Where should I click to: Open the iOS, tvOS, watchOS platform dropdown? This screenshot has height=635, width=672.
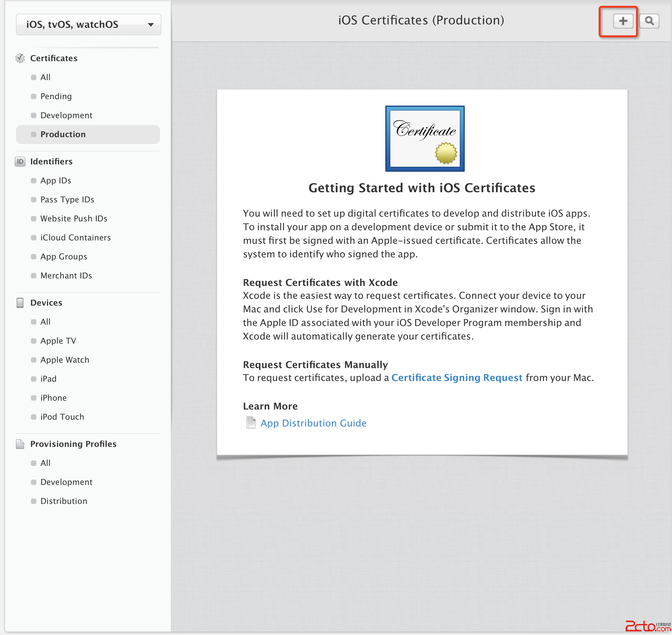click(x=88, y=24)
